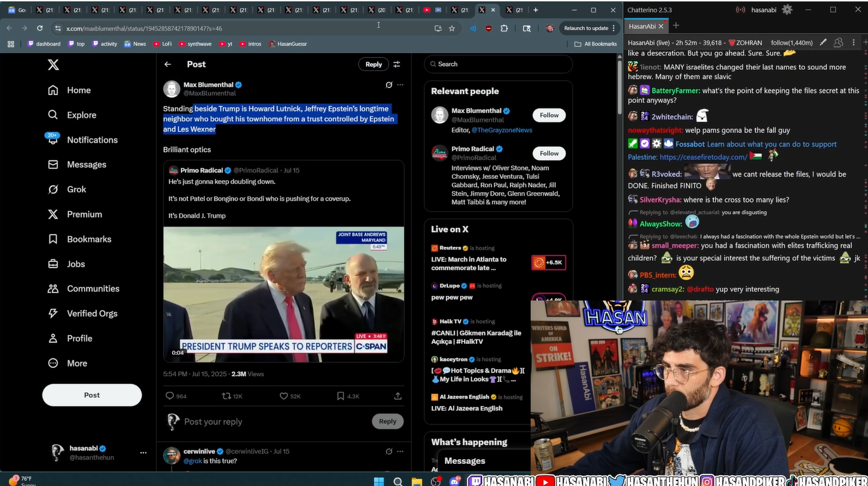Open Explore in X sidebar
The width and height of the screenshot is (868, 486).
tap(72, 115)
